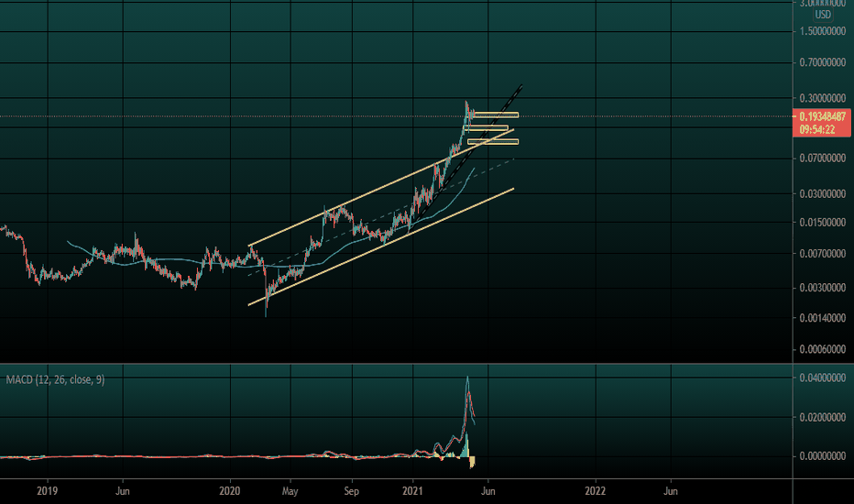Viewport: 854px width, 504px height.
Task: Click the 0.00140000 price axis label
Action: (823, 318)
